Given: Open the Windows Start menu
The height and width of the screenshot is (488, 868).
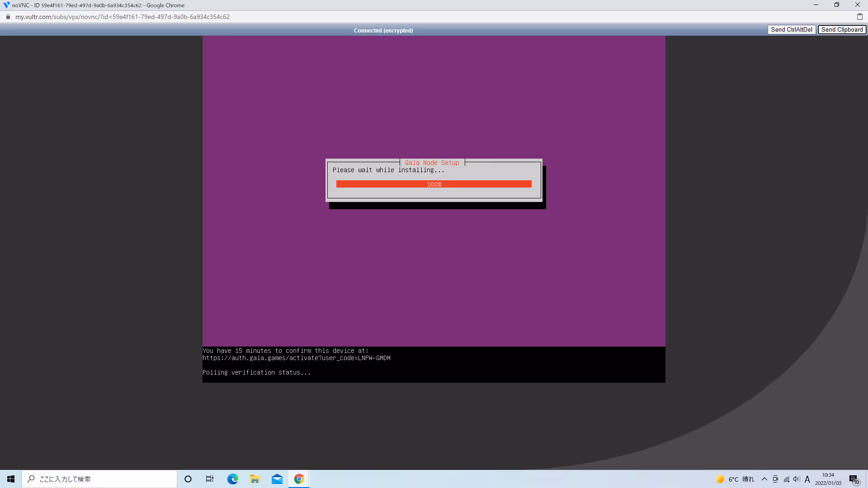Looking at the screenshot, I should point(11,479).
